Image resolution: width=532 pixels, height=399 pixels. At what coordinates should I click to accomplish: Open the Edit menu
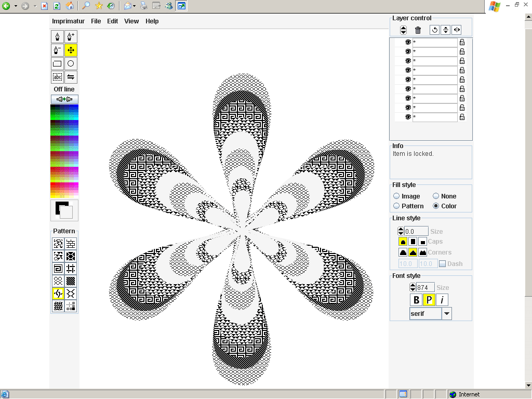113,21
